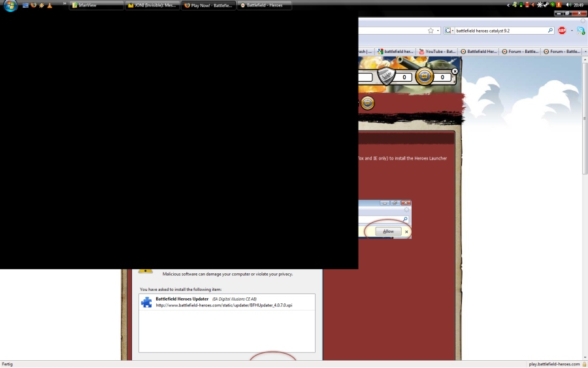Image resolution: width=588 pixels, height=368 pixels.
Task: Open the JONI (Invisible) messenger taskbar button
Action: pos(152,5)
